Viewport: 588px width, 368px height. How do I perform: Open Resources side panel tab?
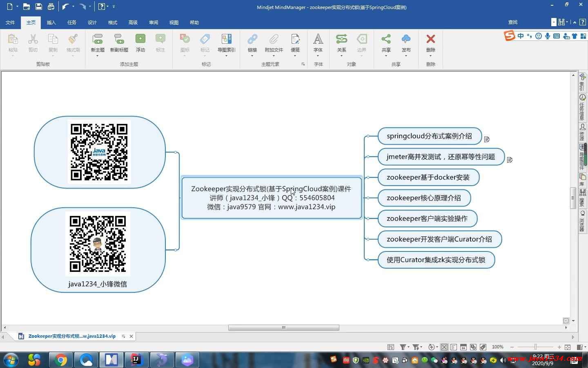point(582,132)
